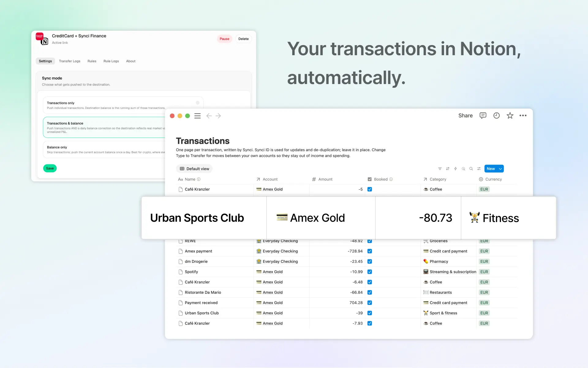
Task: Click the pharmacy pill icon in dm Drogerie row
Action: 426,262
